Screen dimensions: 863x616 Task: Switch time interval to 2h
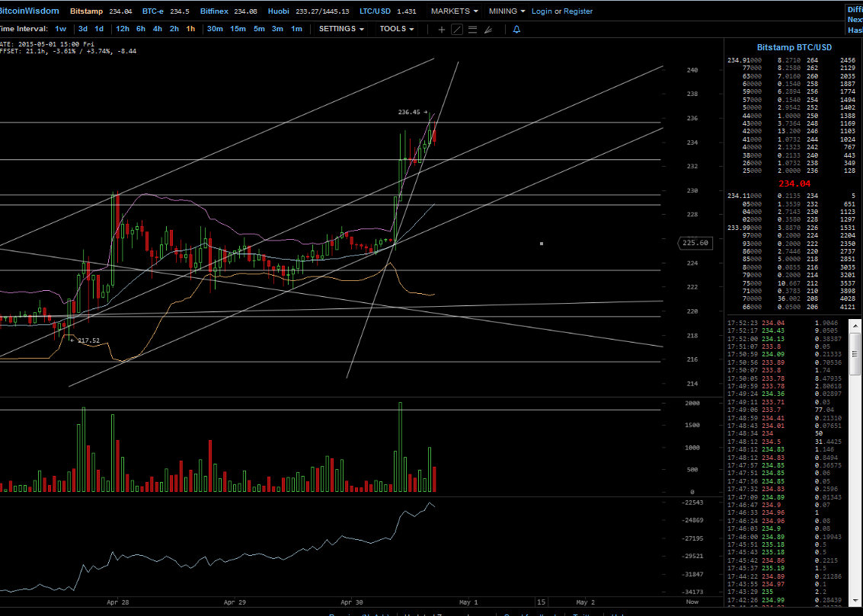click(x=174, y=29)
